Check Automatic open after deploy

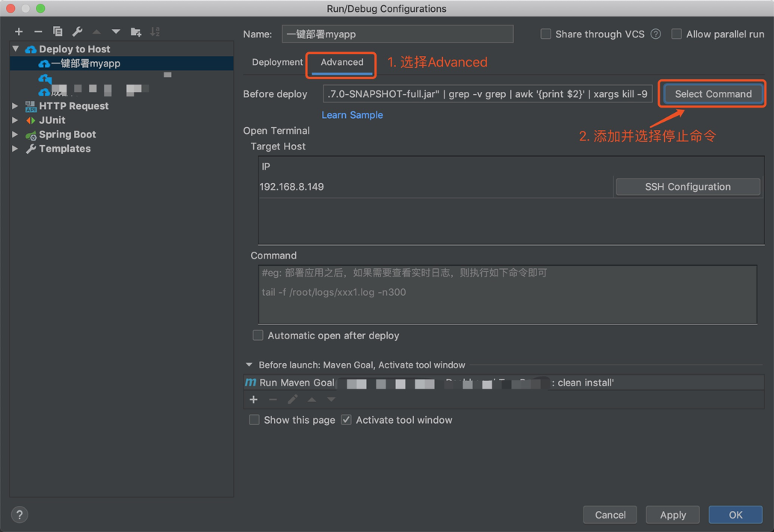[x=257, y=335]
